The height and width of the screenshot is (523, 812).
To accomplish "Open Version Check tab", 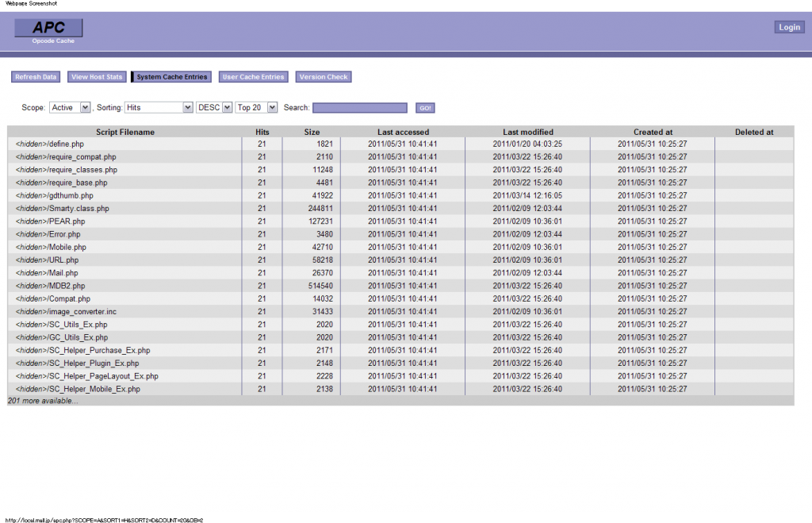I will coord(324,77).
